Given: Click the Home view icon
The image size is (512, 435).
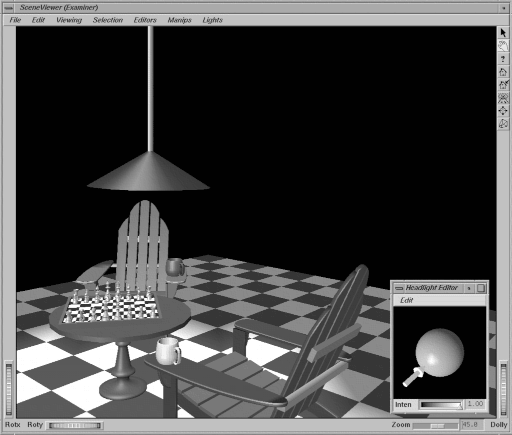Looking at the screenshot, I should point(503,72).
